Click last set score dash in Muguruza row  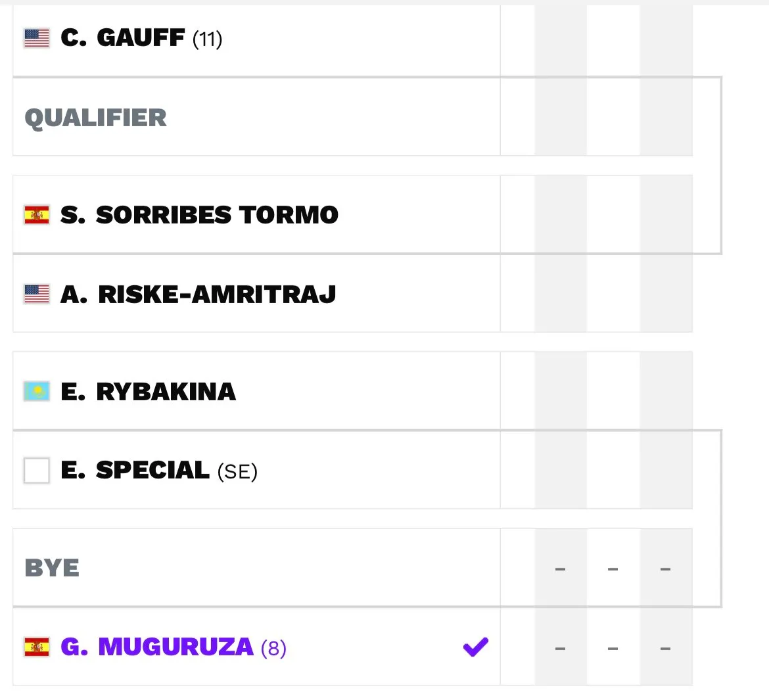666,649
